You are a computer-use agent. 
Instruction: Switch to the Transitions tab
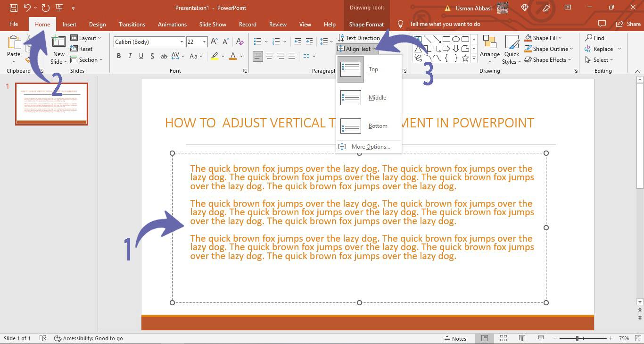[x=132, y=24]
